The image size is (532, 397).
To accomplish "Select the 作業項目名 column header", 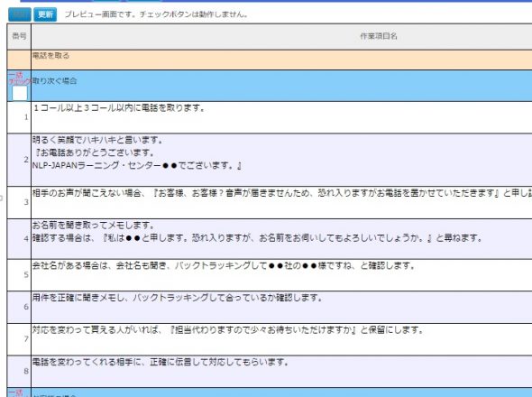I will (x=281, y=36).
